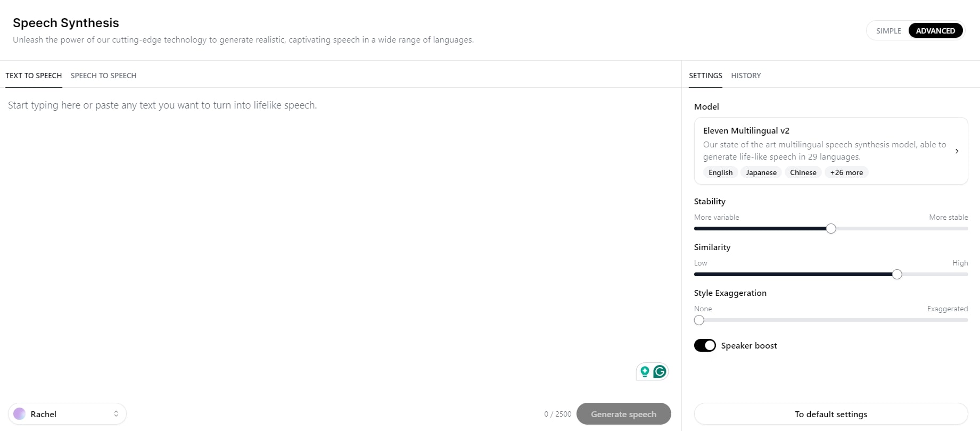
Task: Disable the Speaker boost switch
Action: [x=705, y=345]
